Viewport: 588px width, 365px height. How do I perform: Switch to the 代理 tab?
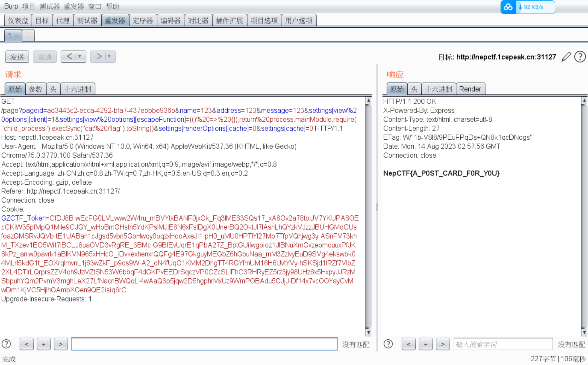[x=63, y=20]
